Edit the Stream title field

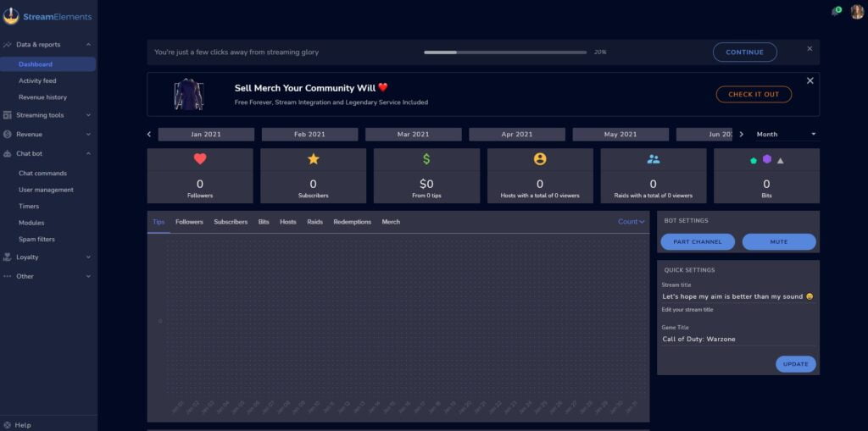[738, 296]
